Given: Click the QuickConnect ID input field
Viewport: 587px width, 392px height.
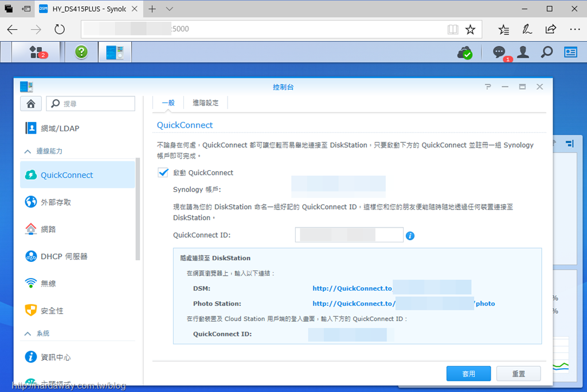Looking at the screenshot, I should pos(349,235).
